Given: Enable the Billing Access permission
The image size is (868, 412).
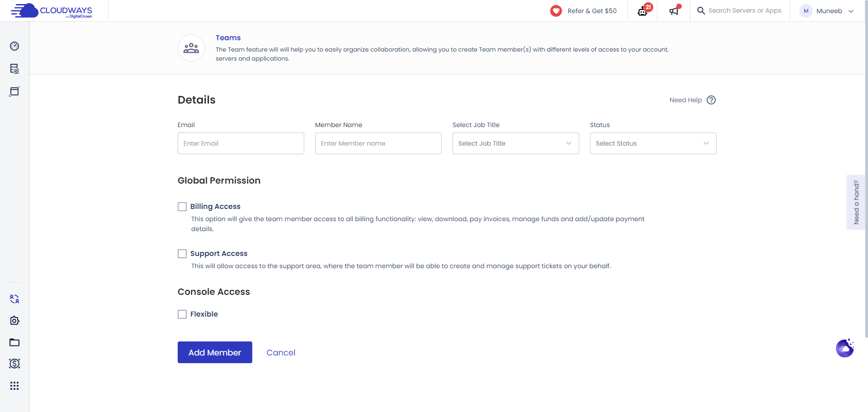Looking at the screenshot, I should tap(182, 206).
